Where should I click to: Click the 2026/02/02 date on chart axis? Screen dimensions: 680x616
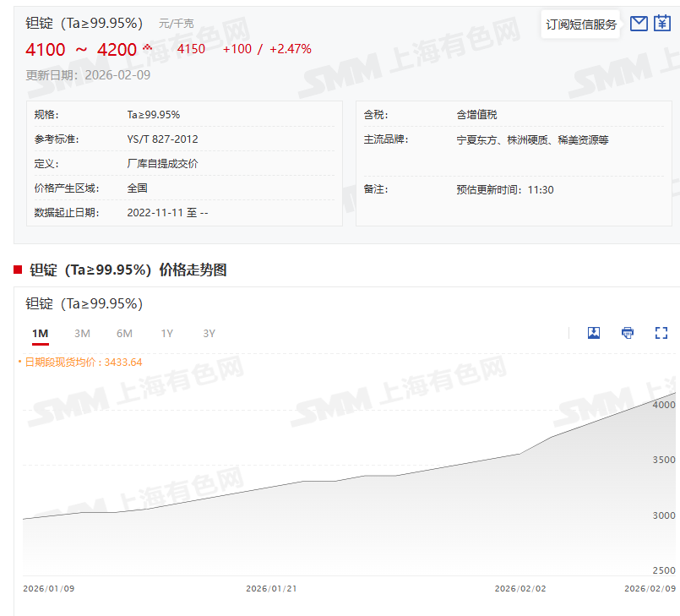click(520, 588)
